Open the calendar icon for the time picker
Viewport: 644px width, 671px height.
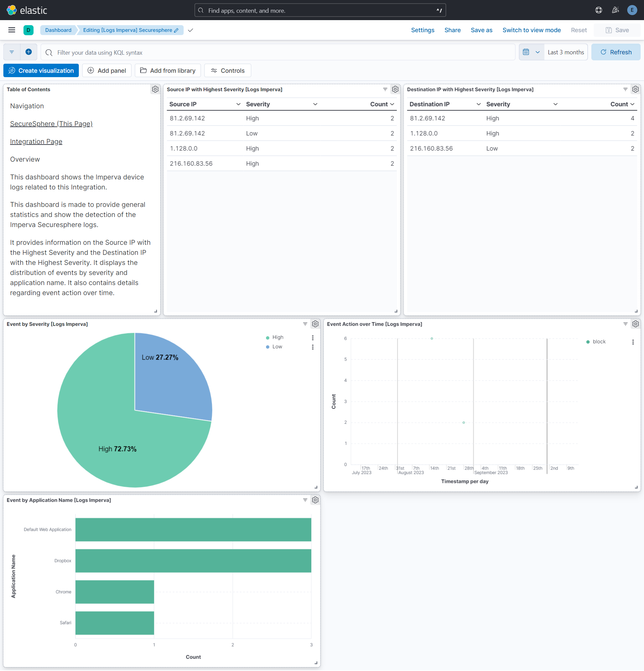[x=526, y=52]
